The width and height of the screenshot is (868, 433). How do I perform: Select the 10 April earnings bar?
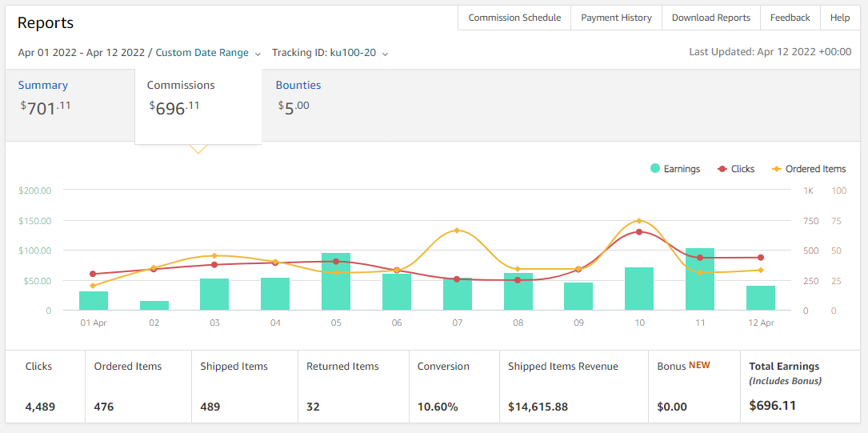click(639, 289)
